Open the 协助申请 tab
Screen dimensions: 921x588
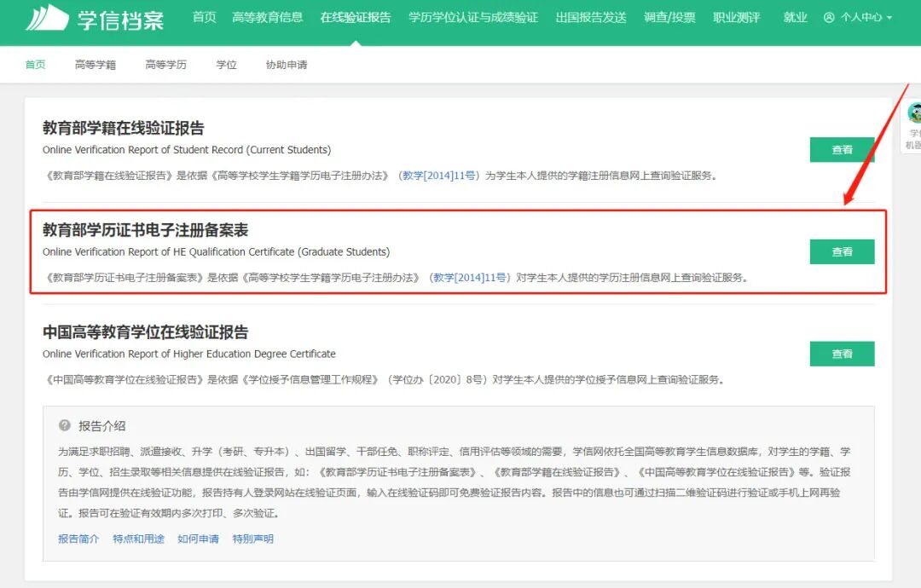287,64
